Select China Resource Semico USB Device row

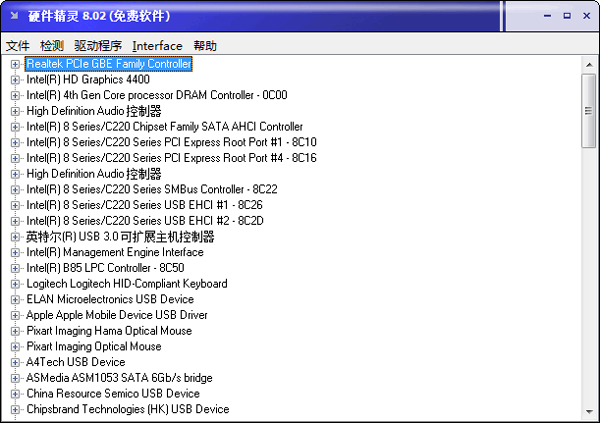click(x=113, y=394)
